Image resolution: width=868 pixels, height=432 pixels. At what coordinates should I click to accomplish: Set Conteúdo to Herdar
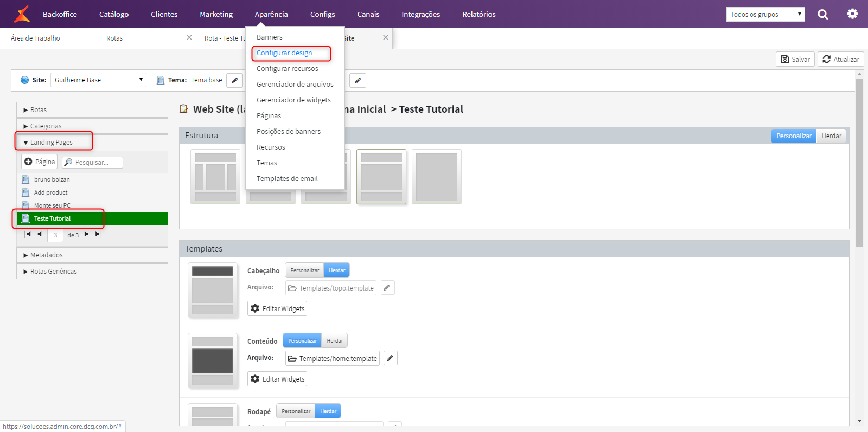335,341
